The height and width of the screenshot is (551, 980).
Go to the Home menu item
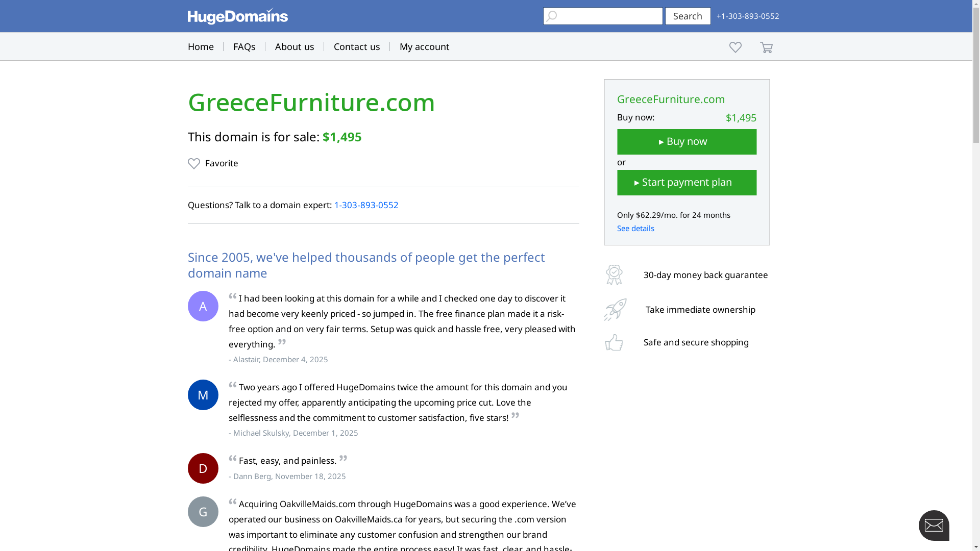pyautogui.click(x=201, y=47)
